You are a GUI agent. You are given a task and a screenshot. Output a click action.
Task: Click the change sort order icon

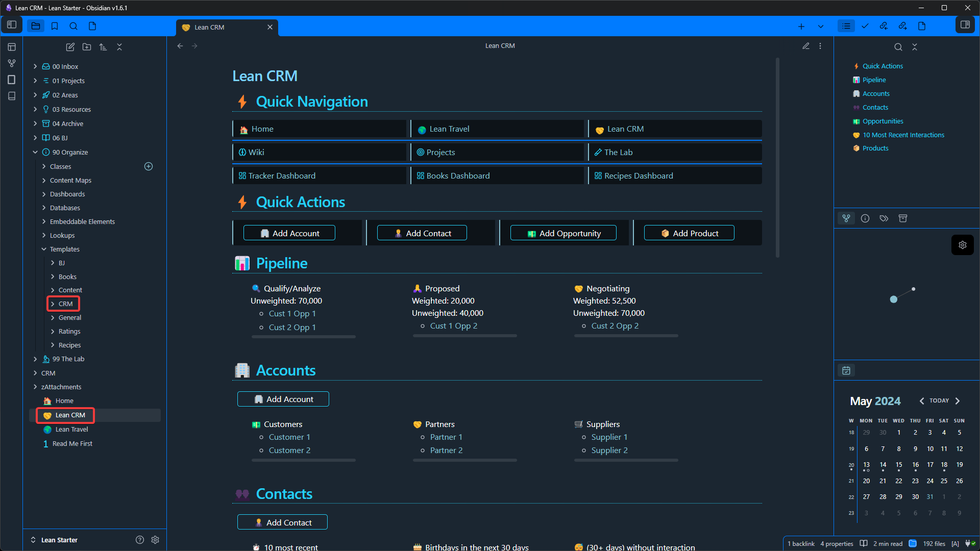(x=103, y=47)
